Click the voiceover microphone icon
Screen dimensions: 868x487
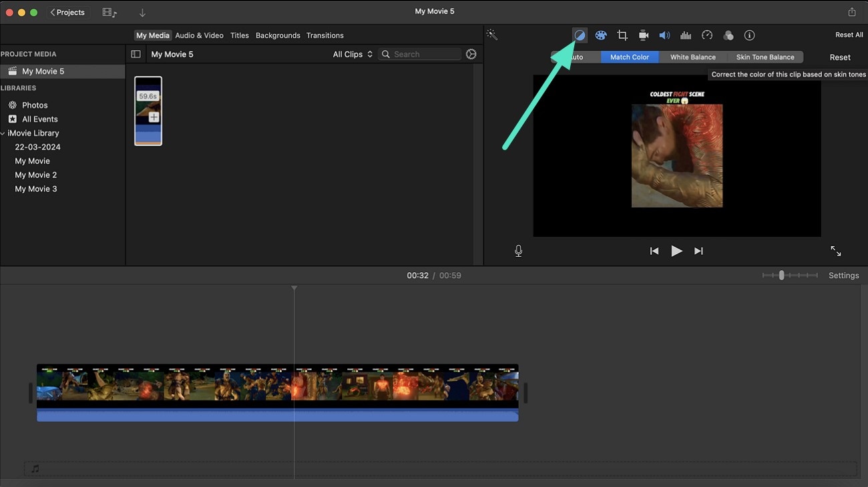pos(519,251)
